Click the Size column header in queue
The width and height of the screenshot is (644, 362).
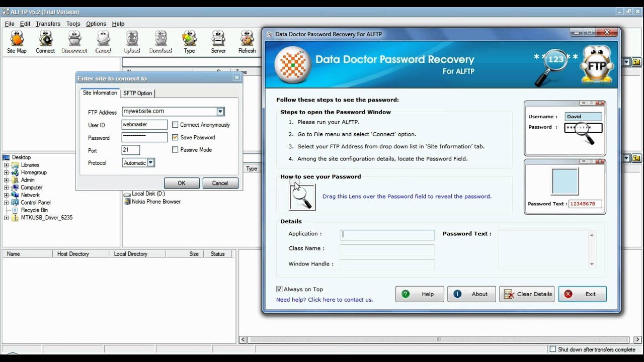pyautogui.click(x=184, y=254)
